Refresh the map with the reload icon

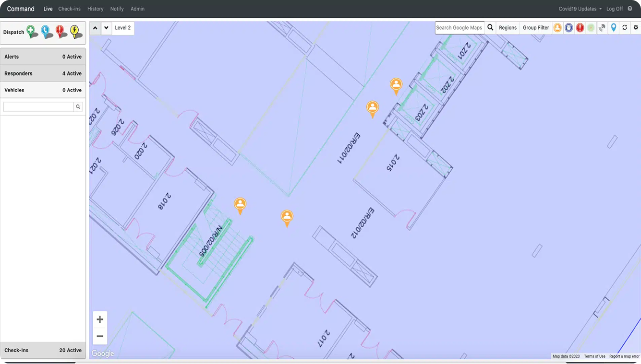coord(625,28)
